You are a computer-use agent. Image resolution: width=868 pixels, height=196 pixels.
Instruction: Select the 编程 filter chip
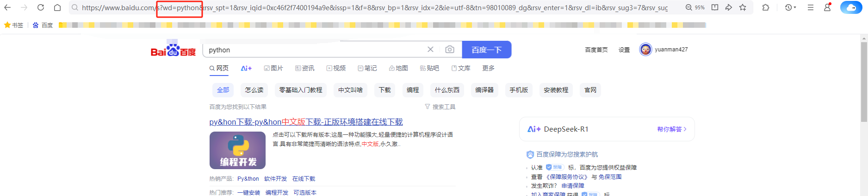click(x=413, y=90)
